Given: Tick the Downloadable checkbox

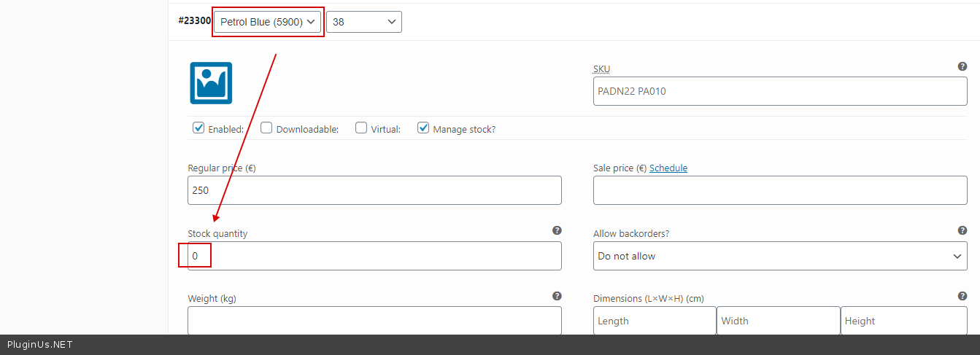Looking at the screenshot, I should [266, 128].
